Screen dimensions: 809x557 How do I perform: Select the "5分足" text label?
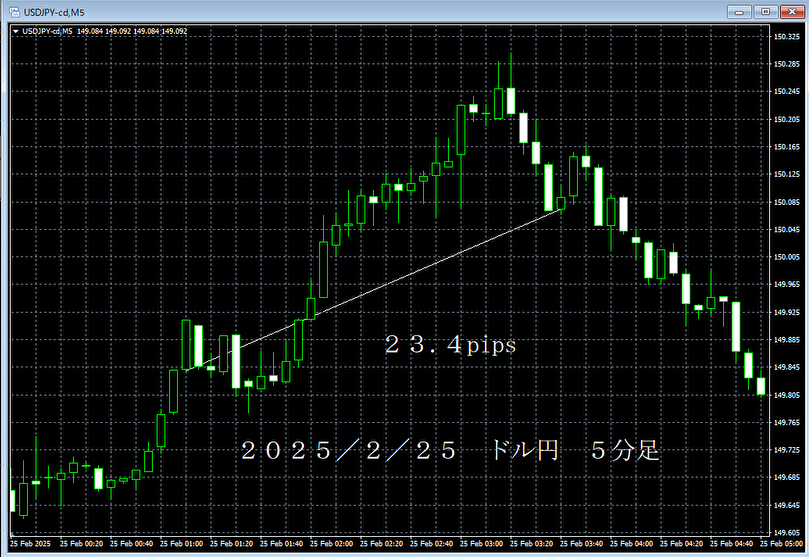625,450
